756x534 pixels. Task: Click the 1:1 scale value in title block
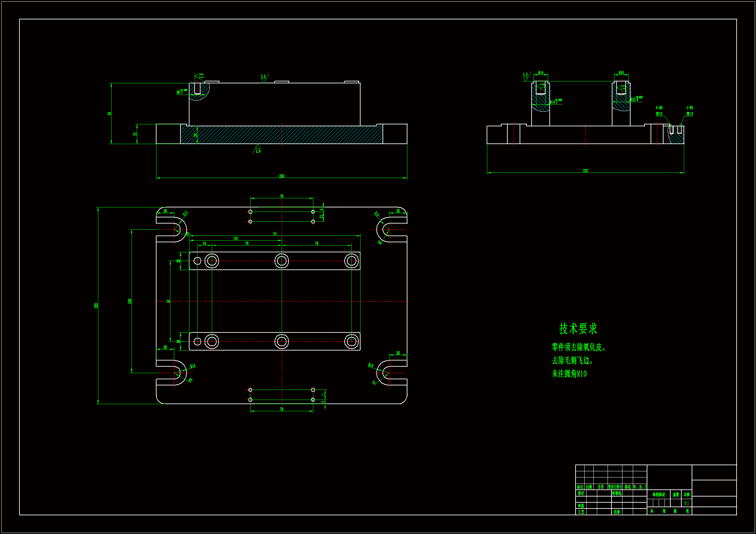pyautogui.click(x=686, y=503)
